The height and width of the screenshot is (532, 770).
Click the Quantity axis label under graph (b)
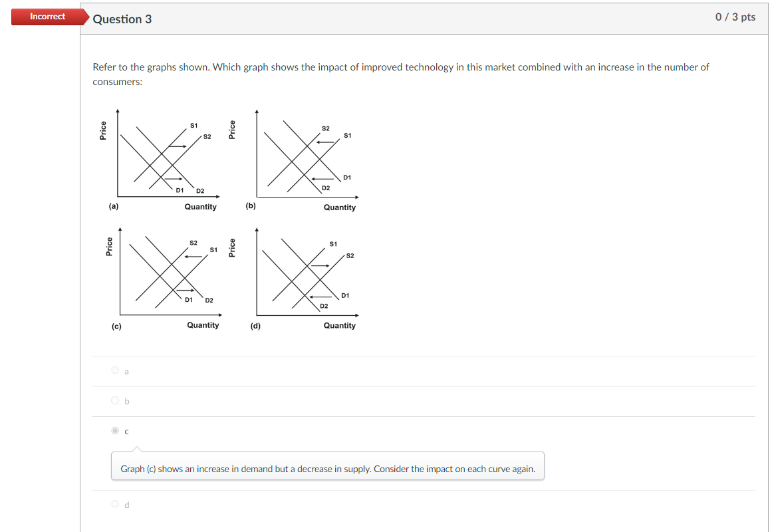[x=340, y=207]
